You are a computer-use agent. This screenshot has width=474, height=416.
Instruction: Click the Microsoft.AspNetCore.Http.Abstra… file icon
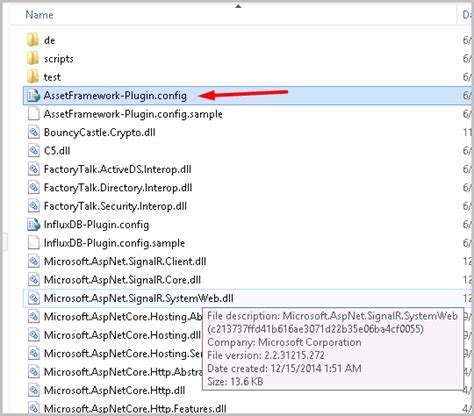tap(33, 372)
